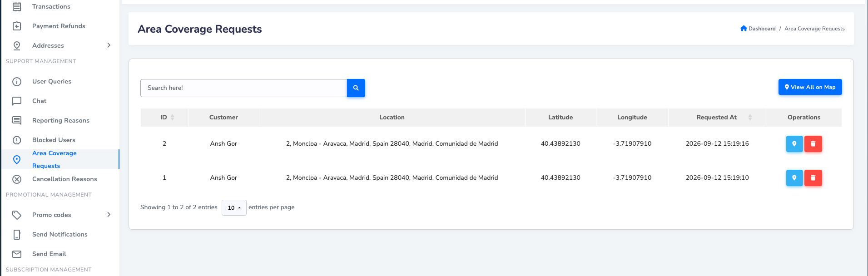
Task: Click the User Queries info icon
Action: click(x=17, y=82)
